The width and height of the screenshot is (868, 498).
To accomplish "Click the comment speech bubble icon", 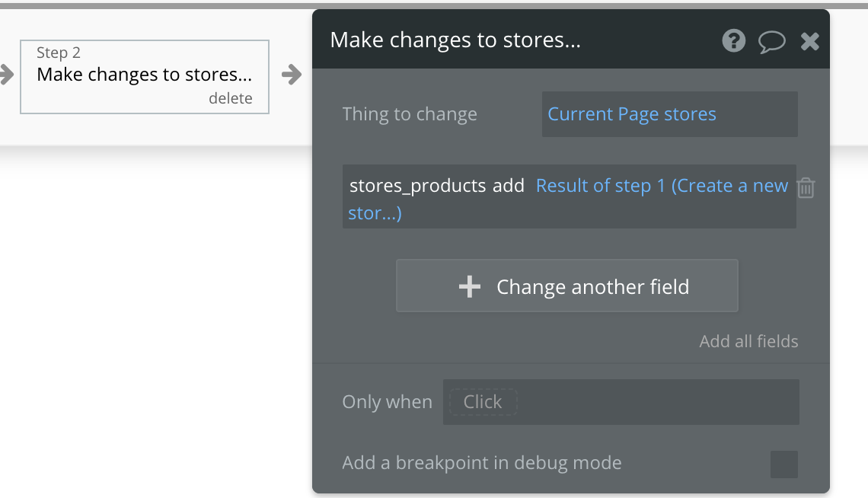I will (771, 41).
